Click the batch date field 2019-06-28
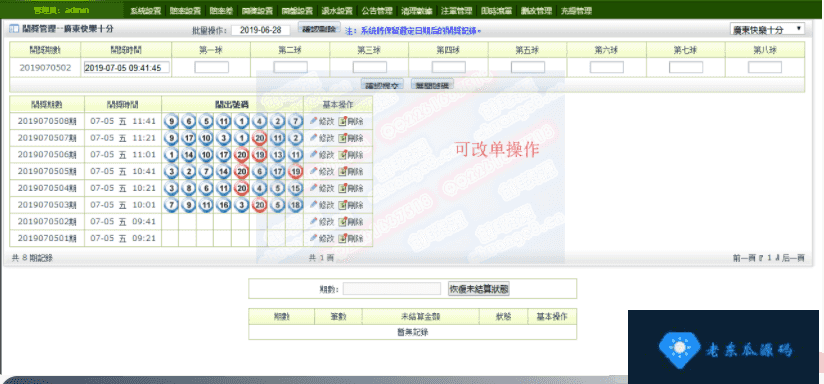Screen dimensions: 824x384 [x=261, y=30]
